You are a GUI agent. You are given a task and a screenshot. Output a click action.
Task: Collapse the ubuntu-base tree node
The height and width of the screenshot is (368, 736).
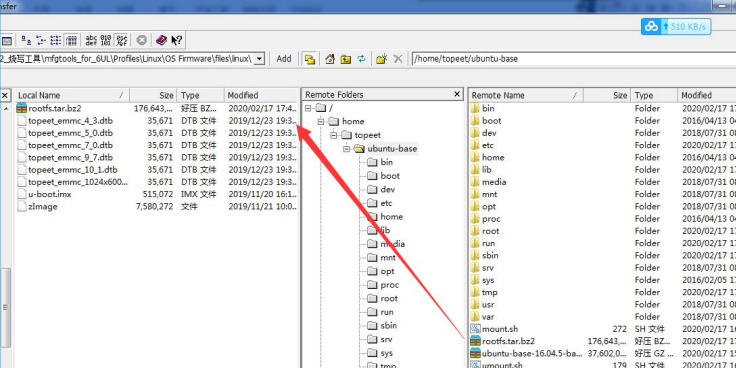[x=346, y=149]
